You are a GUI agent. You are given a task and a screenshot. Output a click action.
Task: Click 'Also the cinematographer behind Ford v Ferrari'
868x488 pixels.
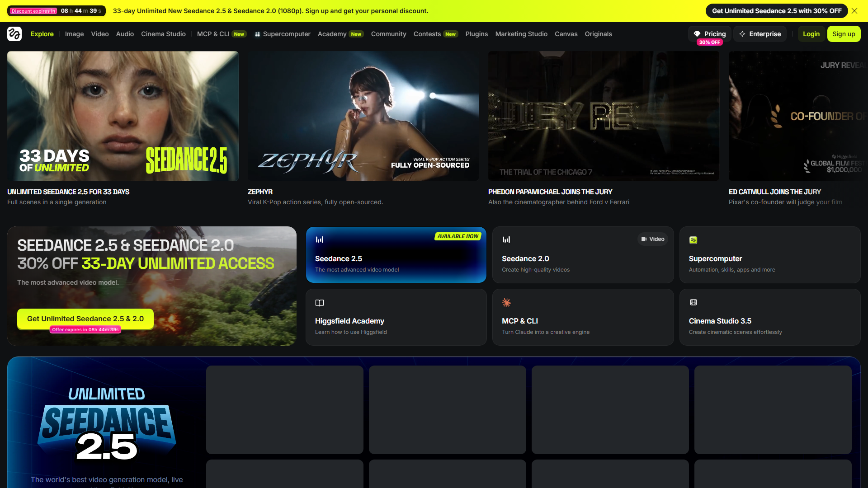[559, 202]
